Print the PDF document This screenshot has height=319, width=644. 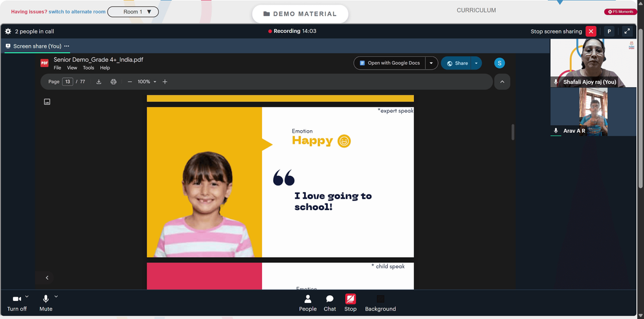tap(113, 81)
